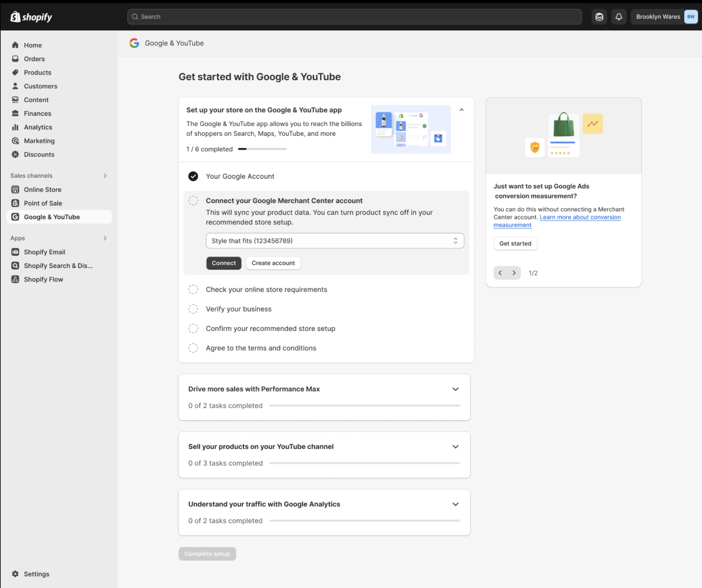
Task: Expand Sell your products on YouTube channel
Action: (455, 447)
